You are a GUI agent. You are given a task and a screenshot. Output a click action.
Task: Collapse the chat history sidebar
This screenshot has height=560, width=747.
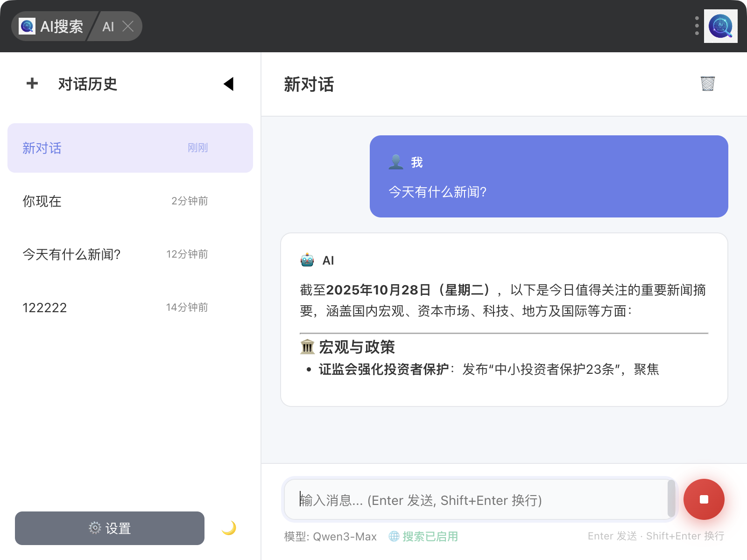228,84
